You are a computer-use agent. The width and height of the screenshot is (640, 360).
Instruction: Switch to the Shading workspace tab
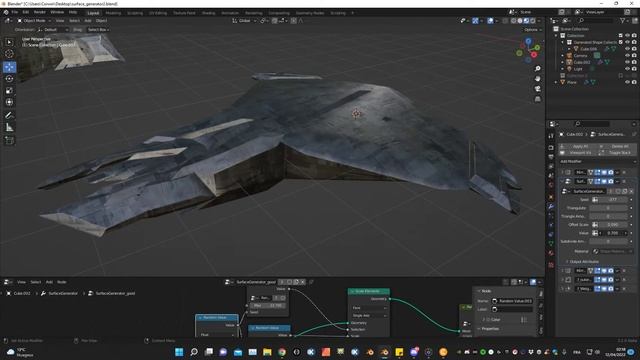point(208,13)
